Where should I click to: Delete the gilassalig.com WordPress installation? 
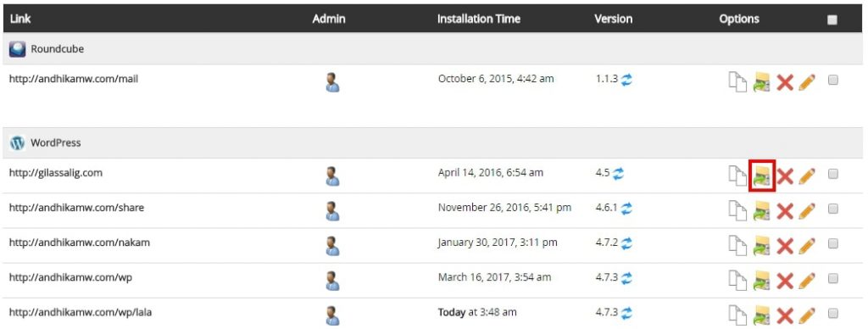[x=785, y=176]
